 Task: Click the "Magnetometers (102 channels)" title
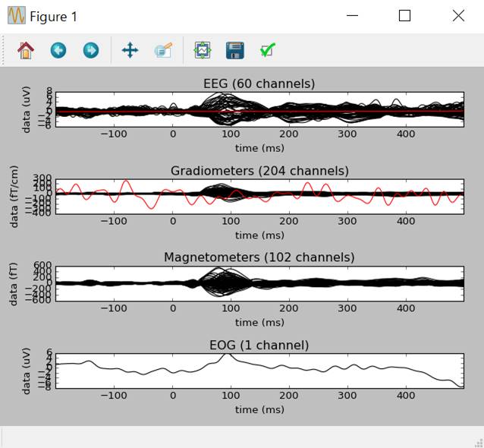click(259, 257)
